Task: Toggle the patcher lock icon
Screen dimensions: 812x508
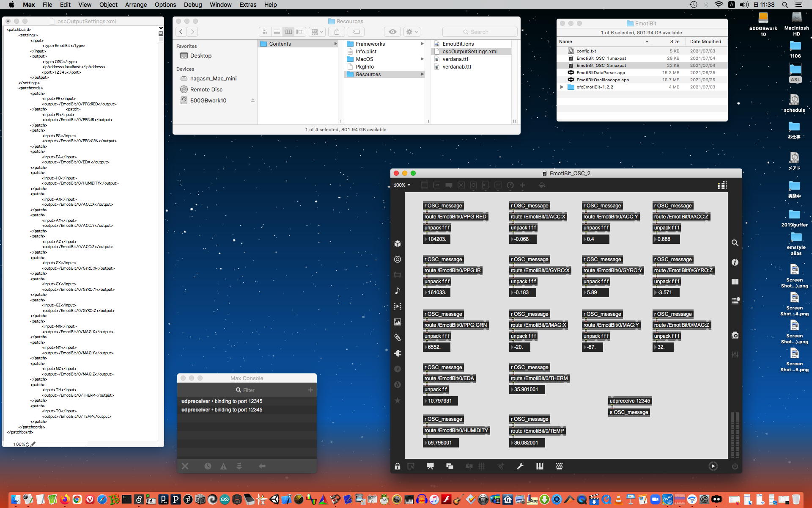Action: [398, 466]
